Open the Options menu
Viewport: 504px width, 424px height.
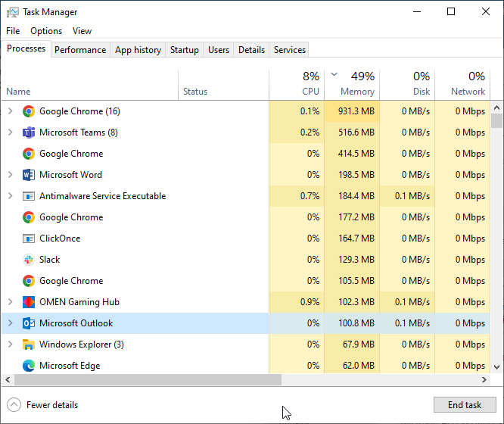pos(46,31)
